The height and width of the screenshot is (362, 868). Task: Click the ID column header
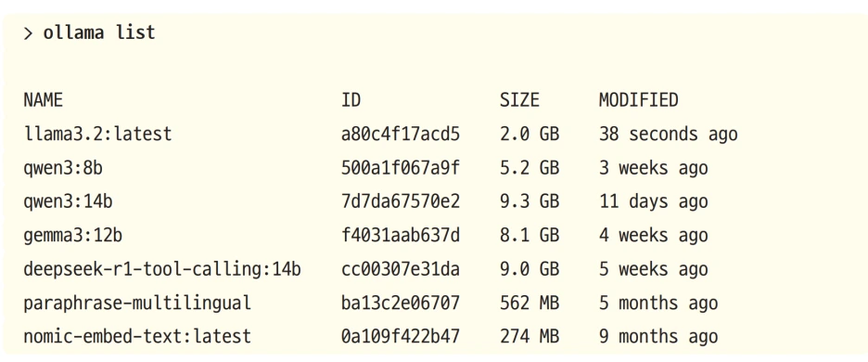(351, 100)
